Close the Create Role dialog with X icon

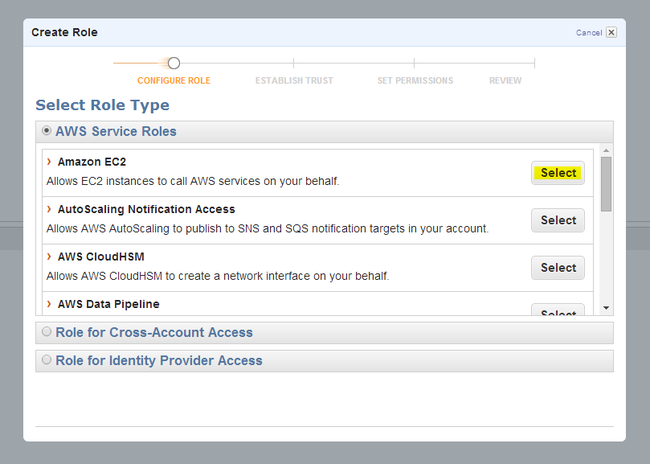coord(611,32)
